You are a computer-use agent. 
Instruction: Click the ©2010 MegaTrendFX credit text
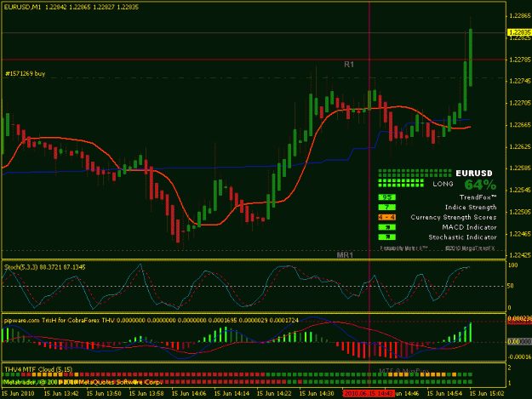pyautogui.click(x=470, y=248)
